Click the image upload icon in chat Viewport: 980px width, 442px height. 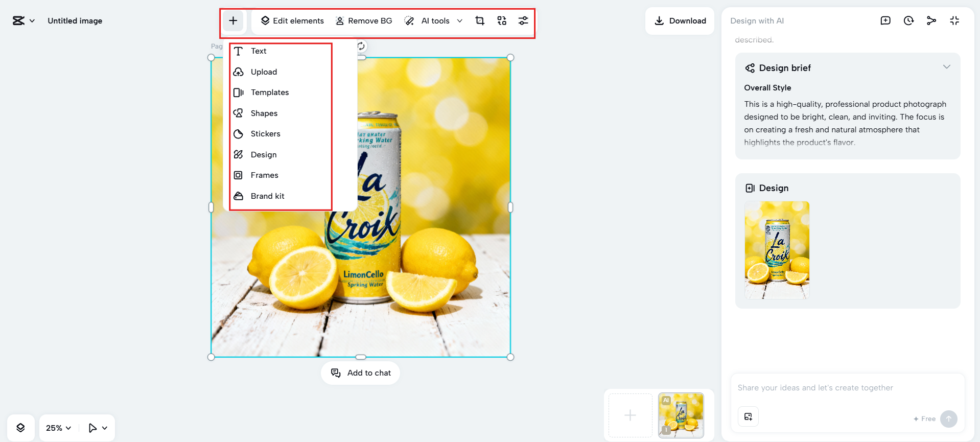748,416
